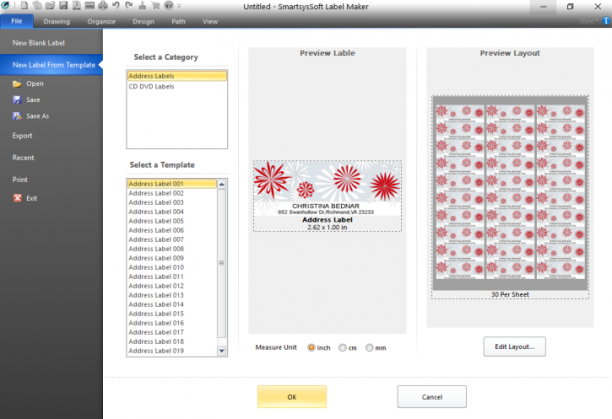Select template Address Label 004

tap(172, 212)
